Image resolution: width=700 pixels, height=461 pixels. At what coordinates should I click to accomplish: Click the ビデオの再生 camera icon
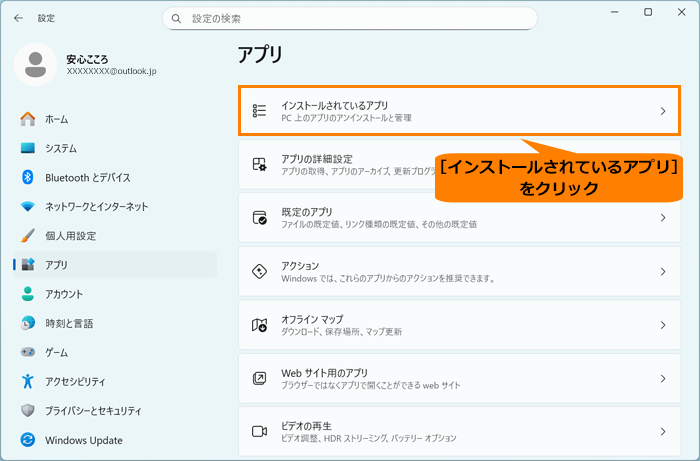(x=259, y=432)
